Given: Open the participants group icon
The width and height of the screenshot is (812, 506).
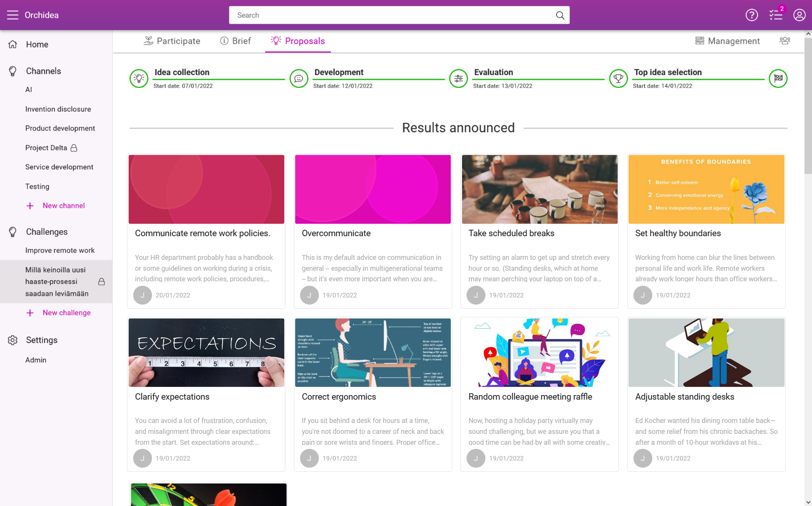Looking at the screenshot, I should pyautogui.click(x=785, y=41).
